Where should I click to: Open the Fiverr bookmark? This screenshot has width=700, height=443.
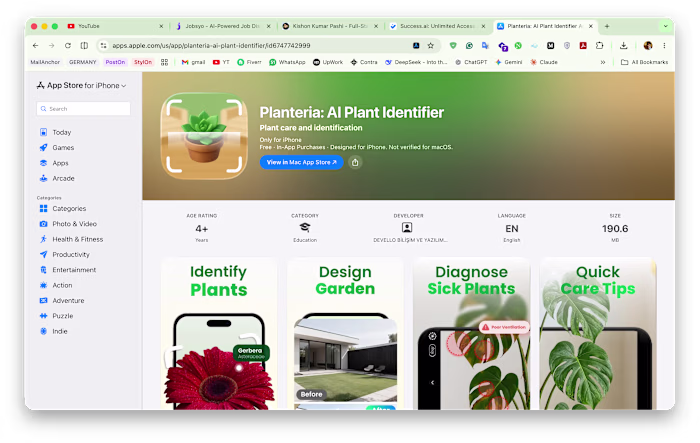(x=249, y=62)
